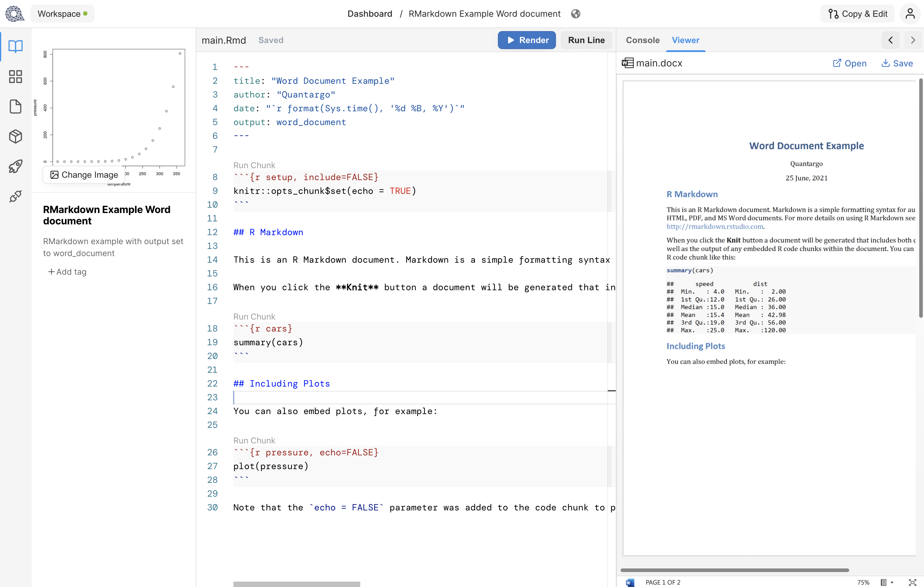The height and width of the screenshot is (587, 924).
Task: Click Run Chunk above the setup chunk
Action: coord(254,165)
